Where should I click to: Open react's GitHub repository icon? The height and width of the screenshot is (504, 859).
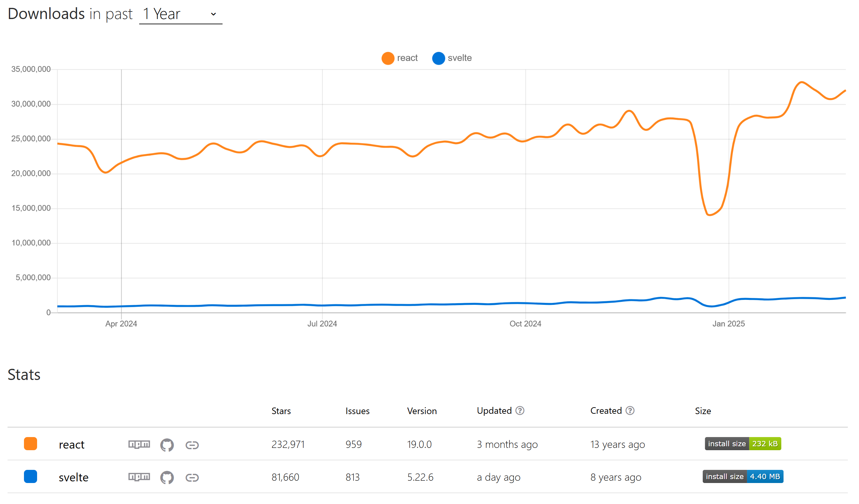[167, 445]
